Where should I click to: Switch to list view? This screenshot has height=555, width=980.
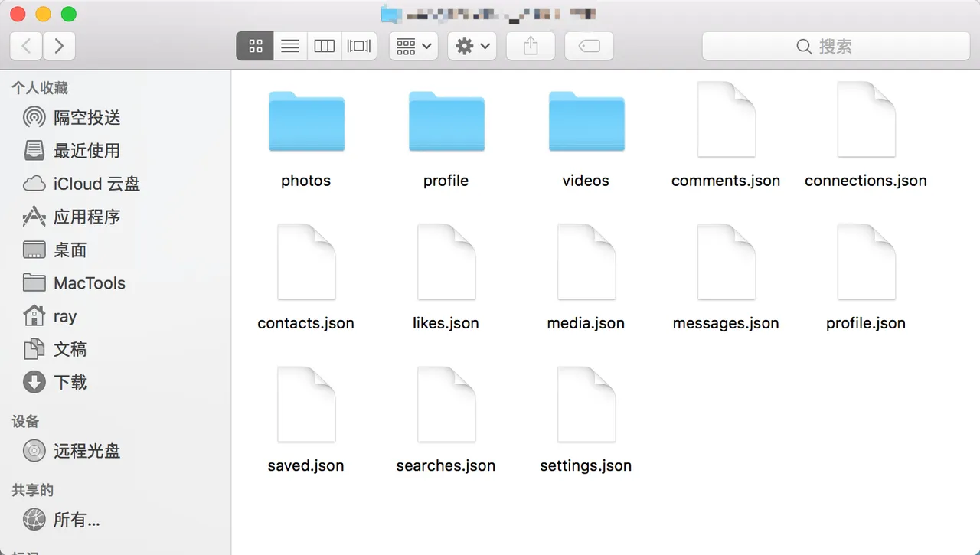pyautogui.click(x=290, y=46)
